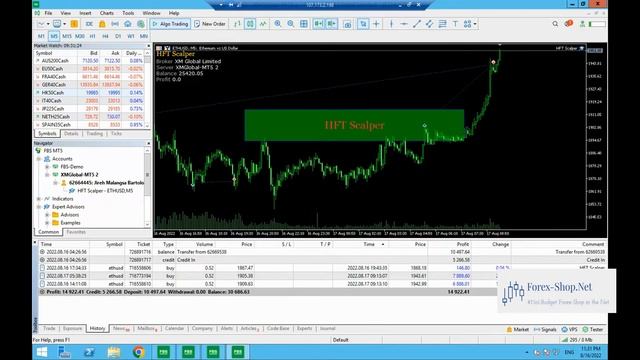Screen dimensions: 640x360
Task: Select the Fibonacci retracement tool
Action: pyautogui.click(x=442, y=24)
